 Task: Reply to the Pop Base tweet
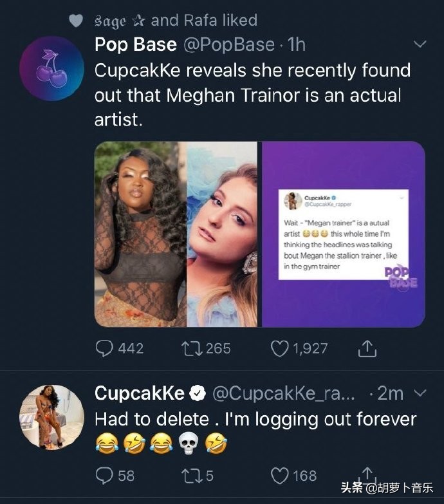[104, 348]
